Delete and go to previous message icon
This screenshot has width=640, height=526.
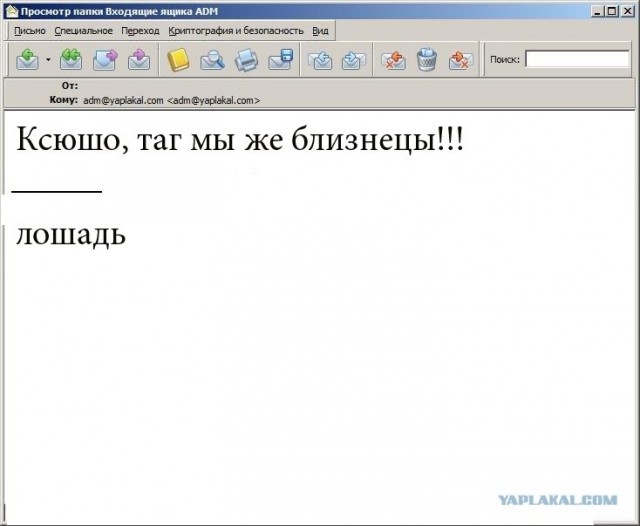click(x=393, y=60)
